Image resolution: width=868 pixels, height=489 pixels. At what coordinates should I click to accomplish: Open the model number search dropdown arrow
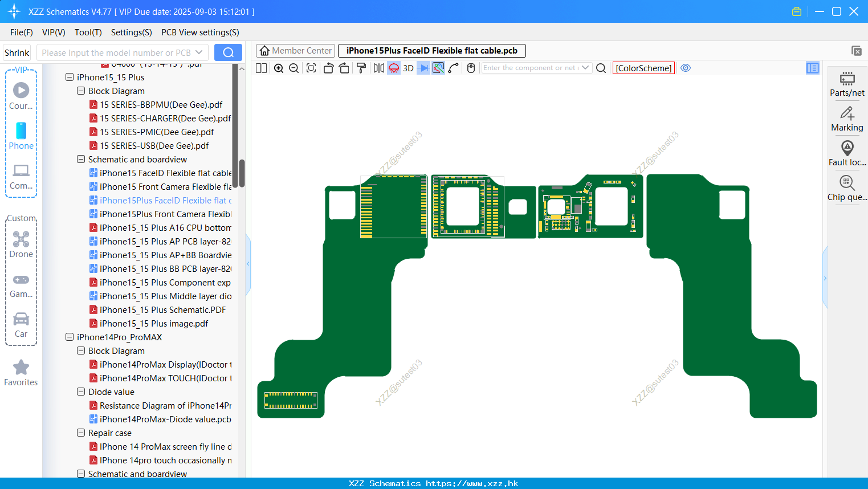click(x=199, y=52)
